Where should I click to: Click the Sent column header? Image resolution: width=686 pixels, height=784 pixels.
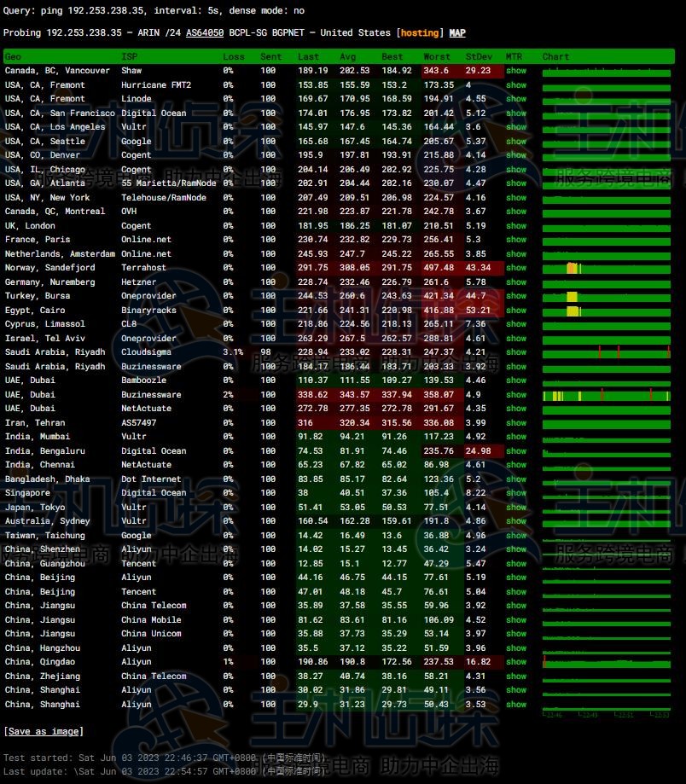tap(271, 56)
